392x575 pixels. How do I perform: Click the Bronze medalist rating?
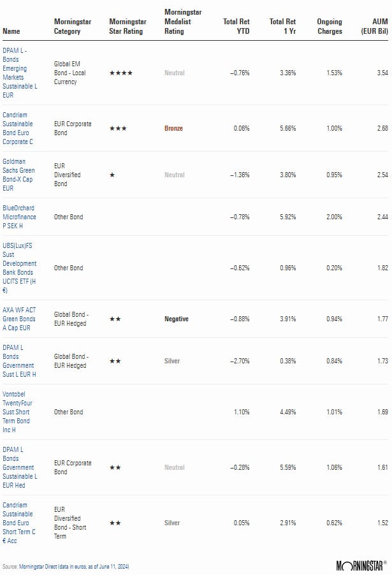(x=173, y=129)
